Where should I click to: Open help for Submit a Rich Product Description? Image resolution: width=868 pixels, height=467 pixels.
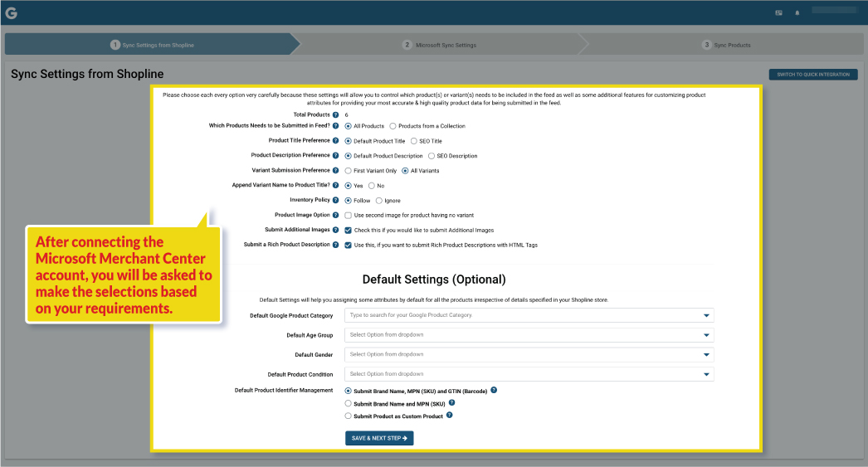tap(335, 245)
